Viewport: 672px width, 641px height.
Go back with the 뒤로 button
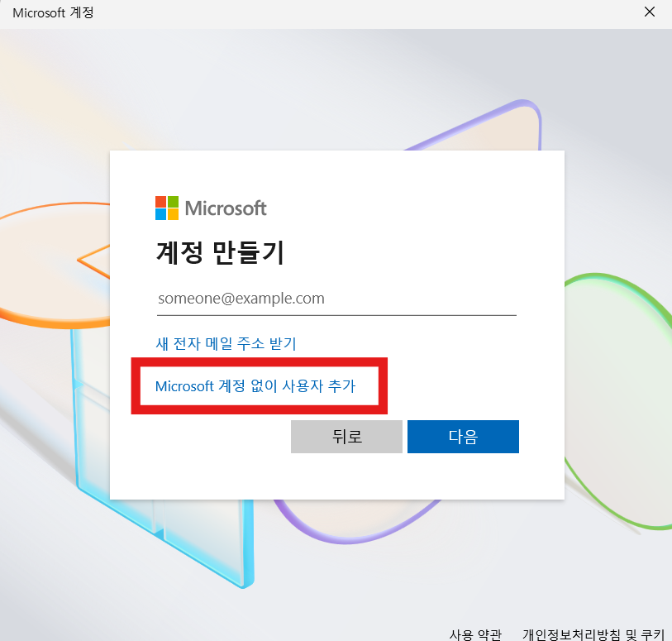[346, 437]
